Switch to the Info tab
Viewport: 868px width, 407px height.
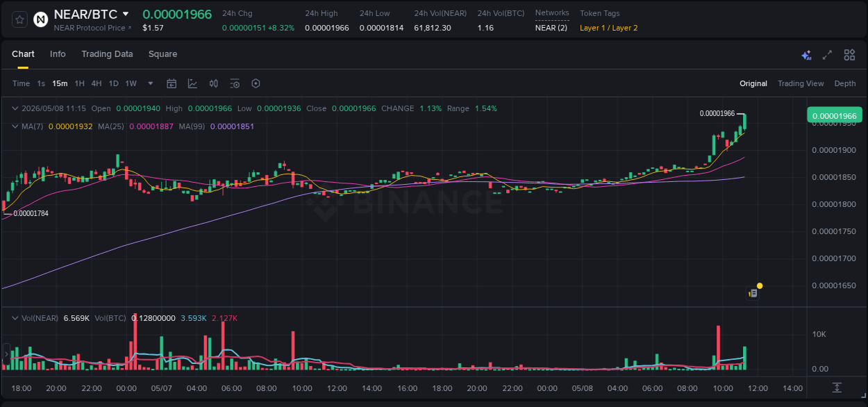click(x=58, y=54)
